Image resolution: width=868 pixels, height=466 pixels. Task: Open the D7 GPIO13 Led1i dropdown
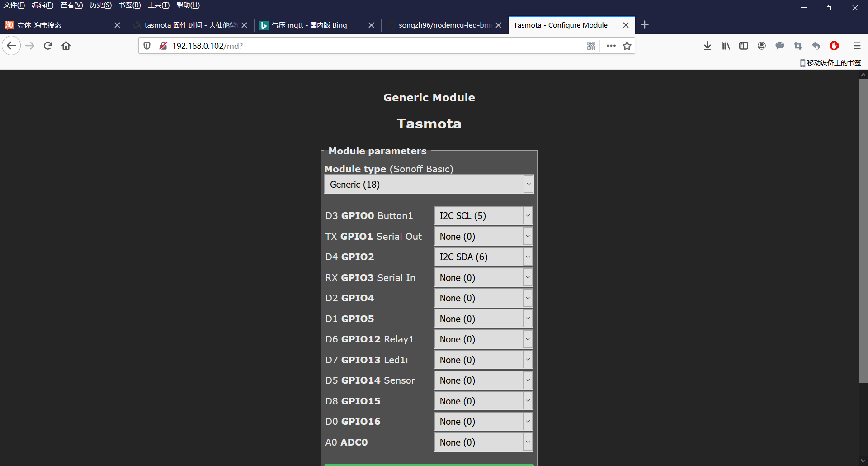pyautogui.click(x=484, y=360)
